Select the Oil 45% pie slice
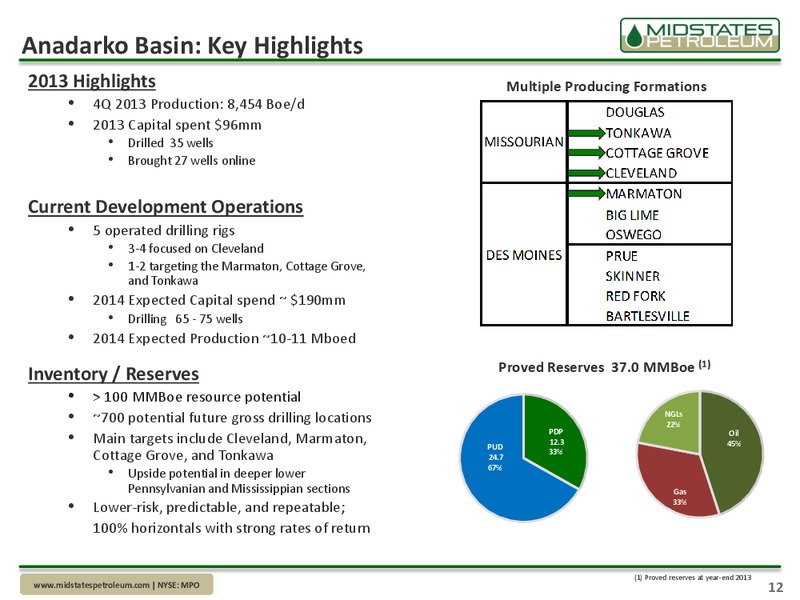This screenshot has height=600, width=800. (x=732, y=449)
